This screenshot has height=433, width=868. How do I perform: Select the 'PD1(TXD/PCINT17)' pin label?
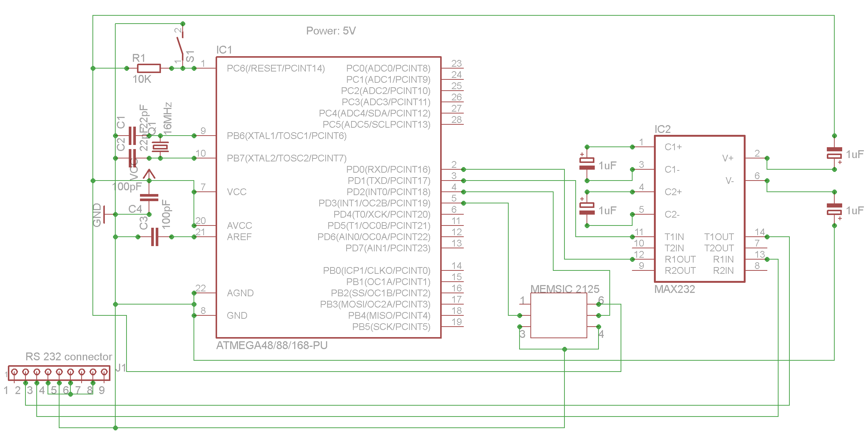click(389, 181)
